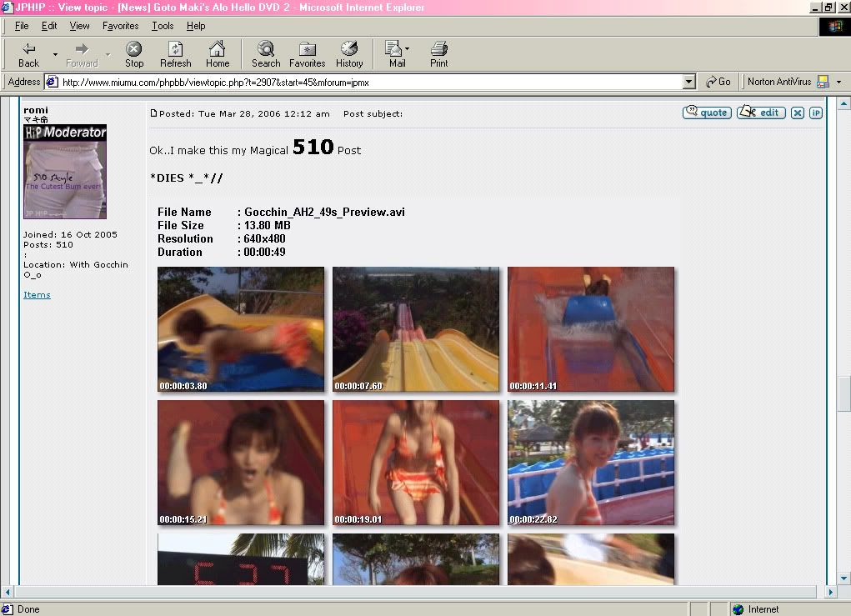Show the History pane
The height and width of the screenshot is (616, 851).
pos(349,55)
